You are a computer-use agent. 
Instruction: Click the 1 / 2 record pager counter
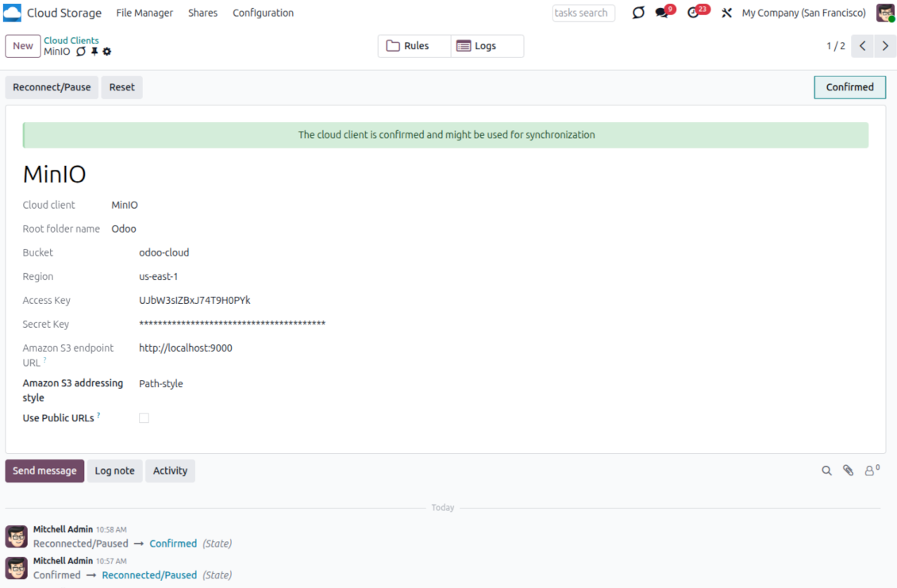[835, 46]
